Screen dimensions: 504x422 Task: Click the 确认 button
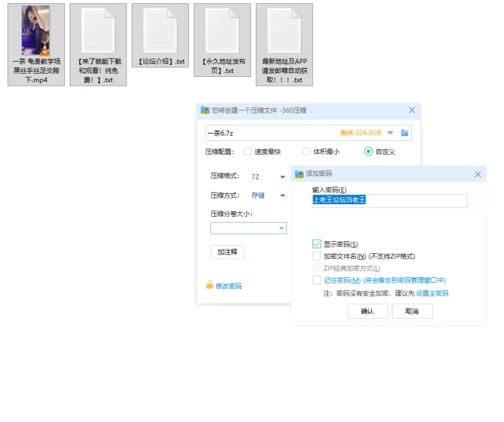coord(367,311)
